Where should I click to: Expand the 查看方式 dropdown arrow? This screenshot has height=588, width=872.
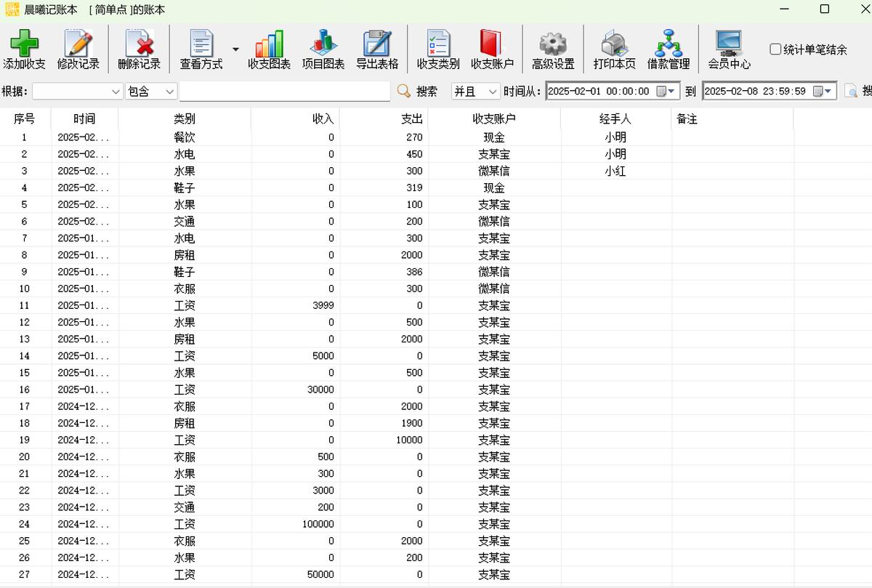[235, 49]
